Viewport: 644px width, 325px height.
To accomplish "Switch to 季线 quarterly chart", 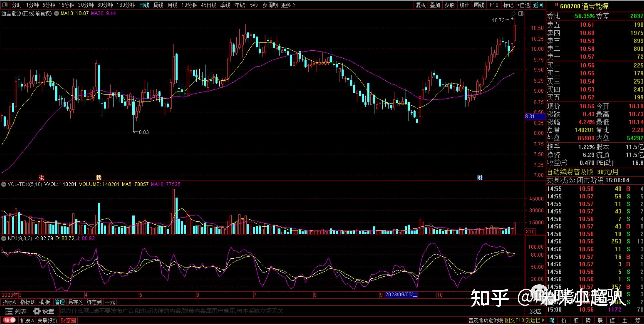I will (225, 5).
